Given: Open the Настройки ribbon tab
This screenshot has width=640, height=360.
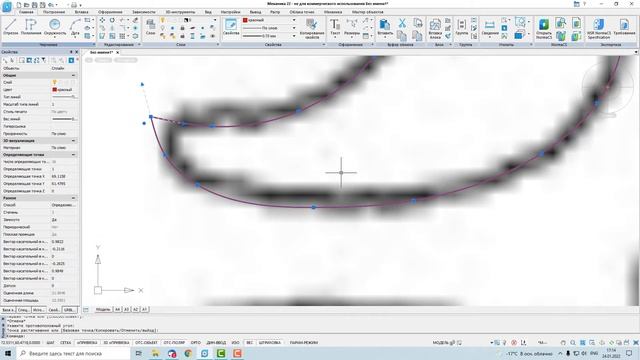Looking at the screenshot, I should [x=231, y=12].
